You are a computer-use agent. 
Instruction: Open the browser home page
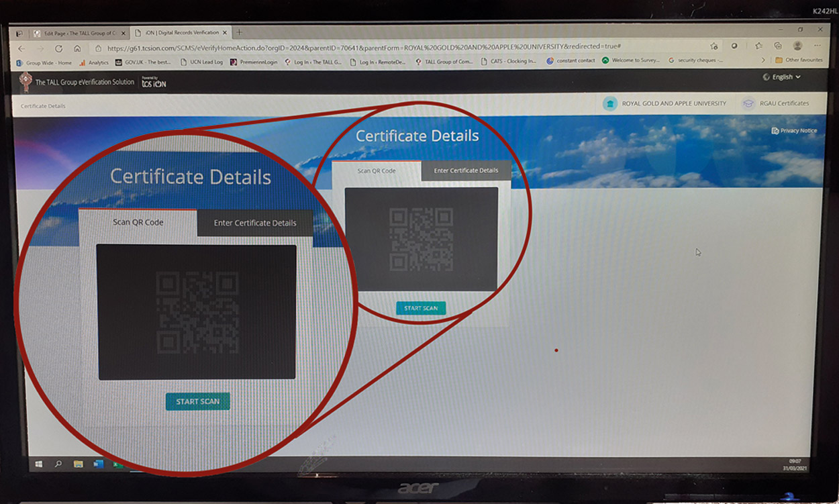point(77,48)
